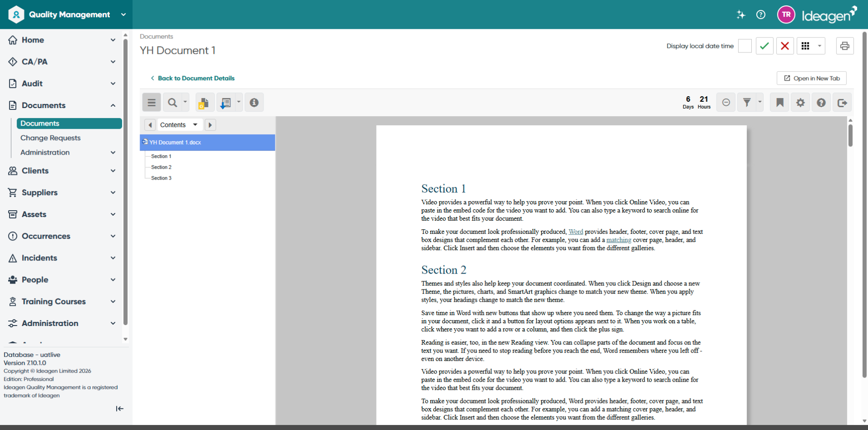The height and width of the screenshot is (430, 868).
Task: Open Change Requests submenu item
Action: [50, 138]
